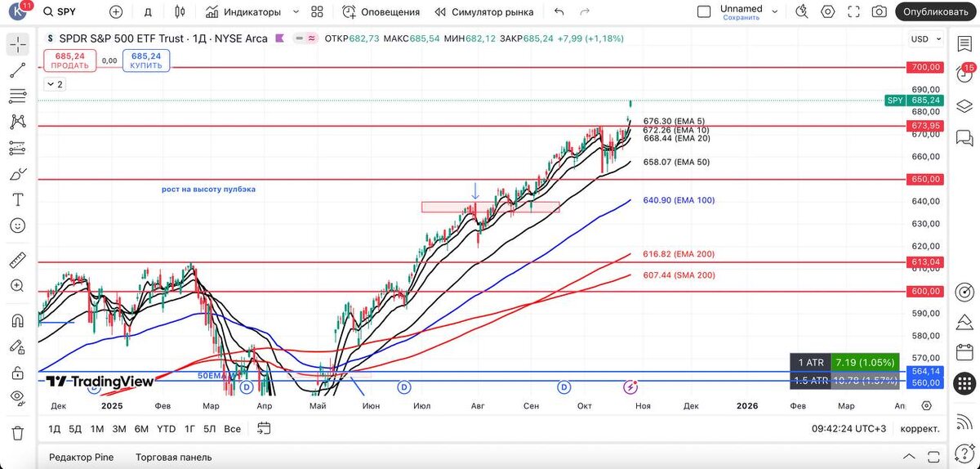980x469 pixels.
Task: Open the object tree layers panel
Action: coord(964,105)
